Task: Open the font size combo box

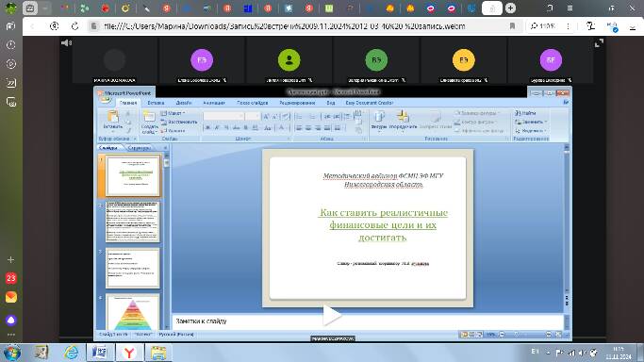Action: [x=252, y=117]
